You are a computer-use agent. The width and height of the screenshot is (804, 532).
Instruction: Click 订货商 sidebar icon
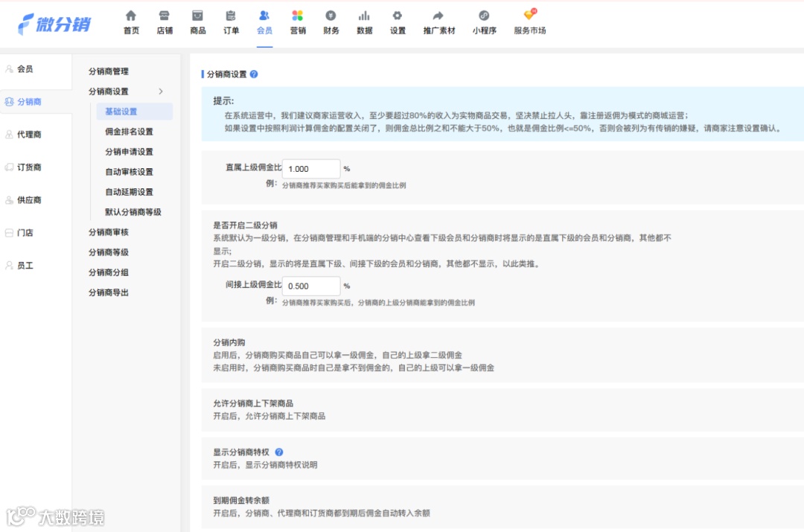[x=9, y=167]
